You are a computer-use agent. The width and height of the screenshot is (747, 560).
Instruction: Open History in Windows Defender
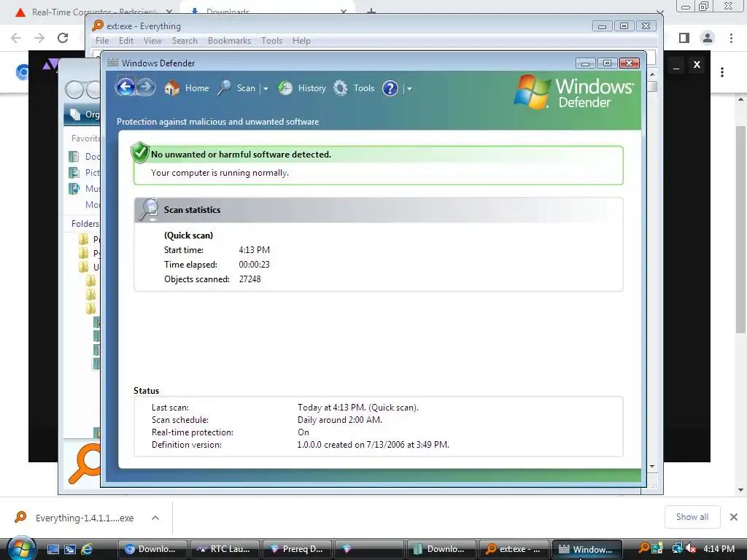[312, 88]
